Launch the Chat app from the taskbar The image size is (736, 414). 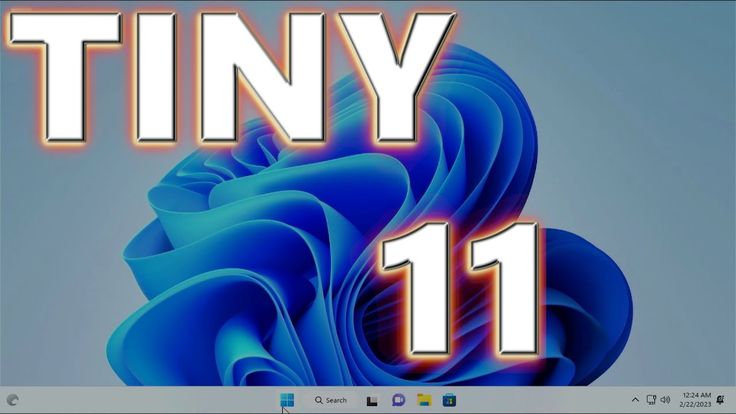click(x=399, y=400)
